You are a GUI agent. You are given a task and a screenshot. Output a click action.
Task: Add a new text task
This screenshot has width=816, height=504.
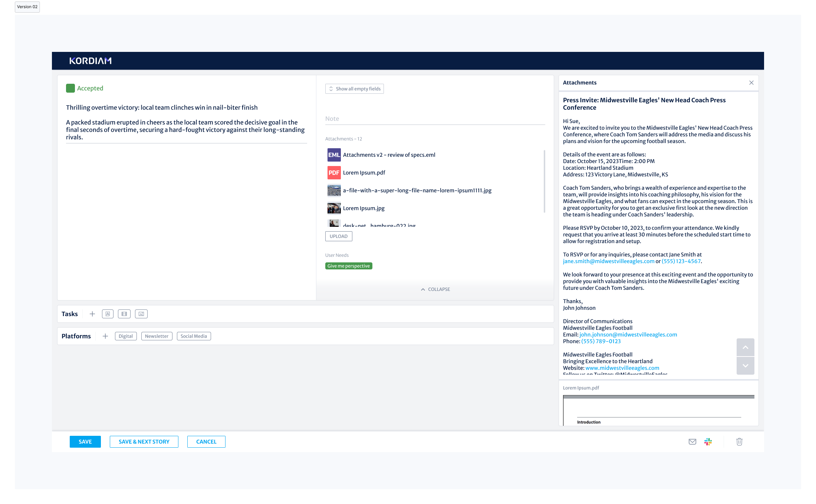point(108,314)
